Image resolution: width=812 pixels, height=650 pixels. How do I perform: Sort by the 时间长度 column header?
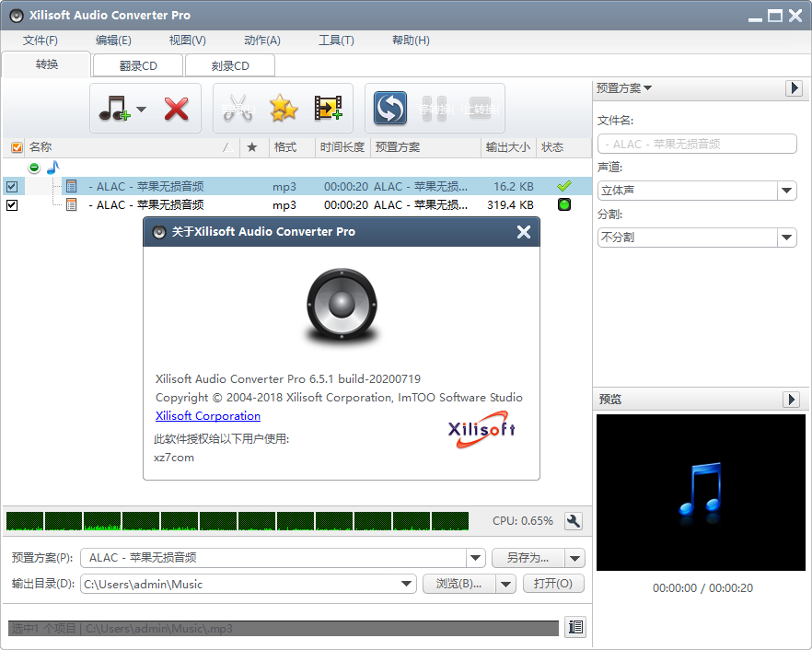(342, 147)
